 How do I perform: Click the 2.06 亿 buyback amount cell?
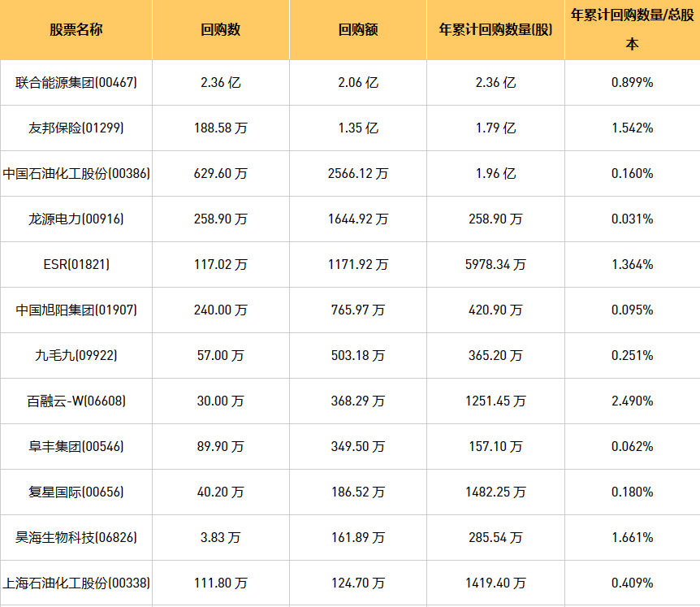(358, 83)
